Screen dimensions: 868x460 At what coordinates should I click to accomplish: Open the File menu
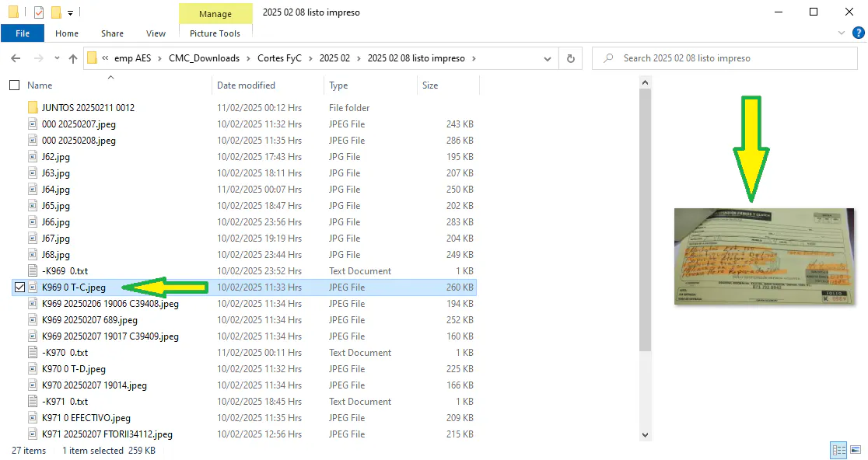[23, 33]
